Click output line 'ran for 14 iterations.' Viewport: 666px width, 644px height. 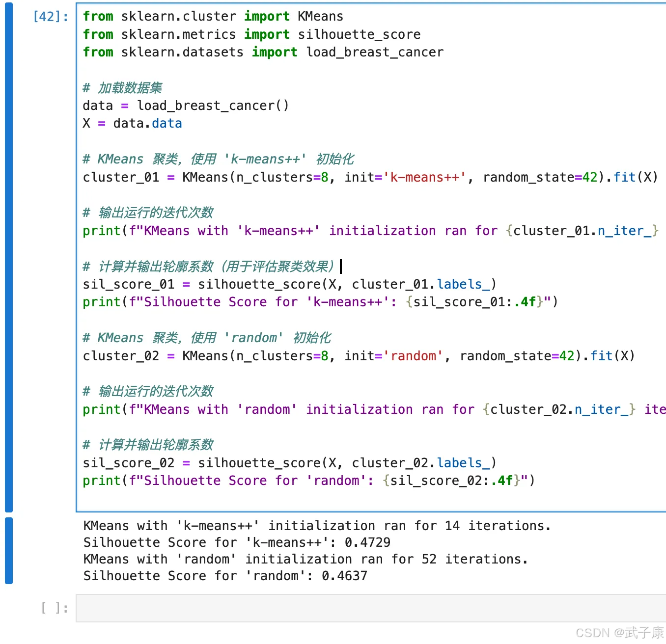pos(317,526)
